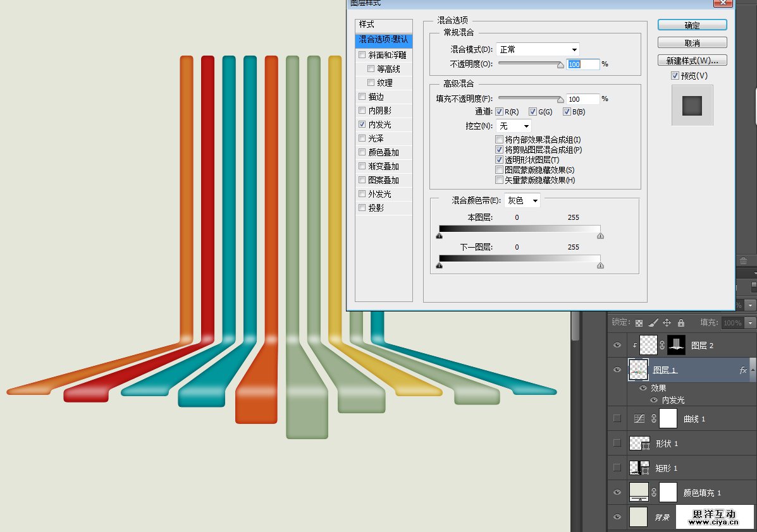This screenshot has width=757, height=532.
Task: Hide the 图层 2 layer via eye icon
Action: 617,346
